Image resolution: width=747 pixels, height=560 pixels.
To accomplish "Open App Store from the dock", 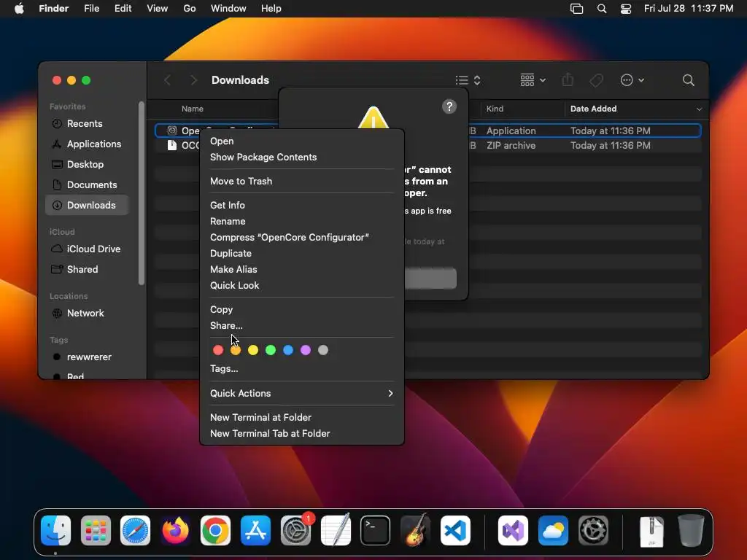I will click(x=255, y=531).
